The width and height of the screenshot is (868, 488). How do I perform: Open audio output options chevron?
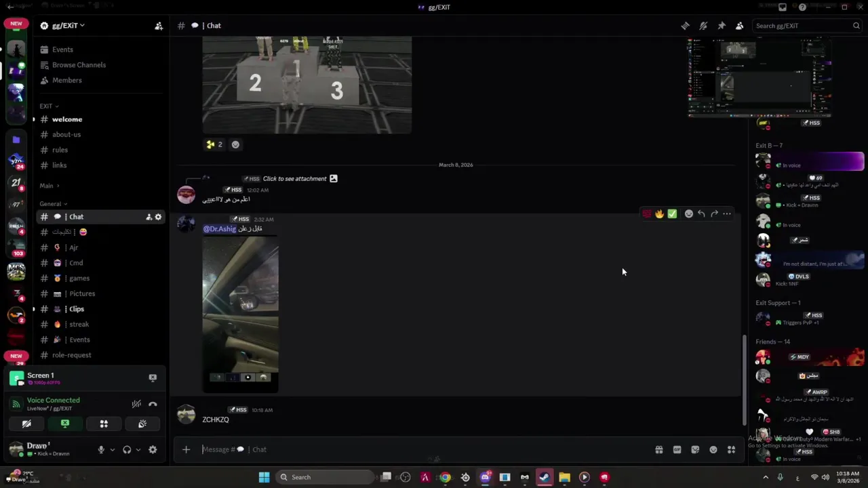(x=138, y=449)
